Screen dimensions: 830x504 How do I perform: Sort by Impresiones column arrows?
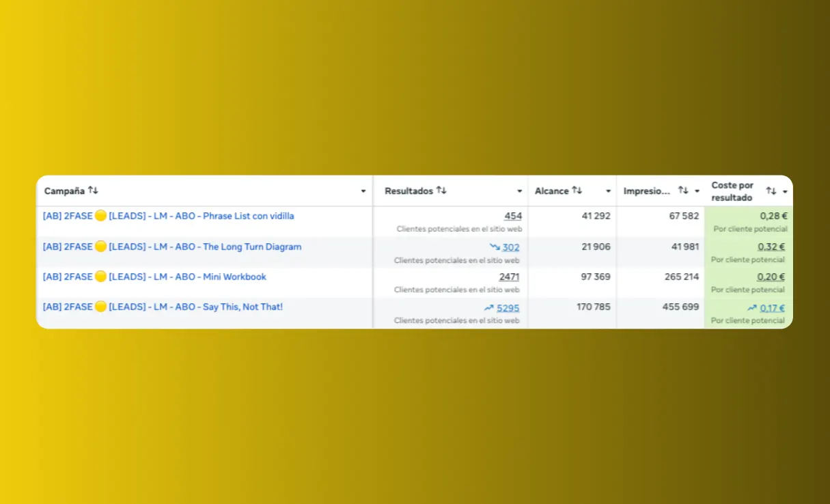point(683,191)
